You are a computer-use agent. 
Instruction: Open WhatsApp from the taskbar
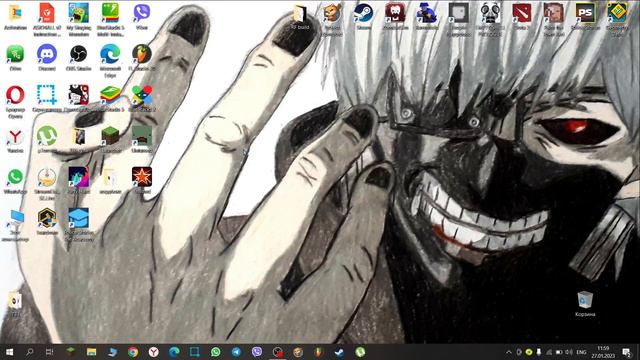(216, 352)
